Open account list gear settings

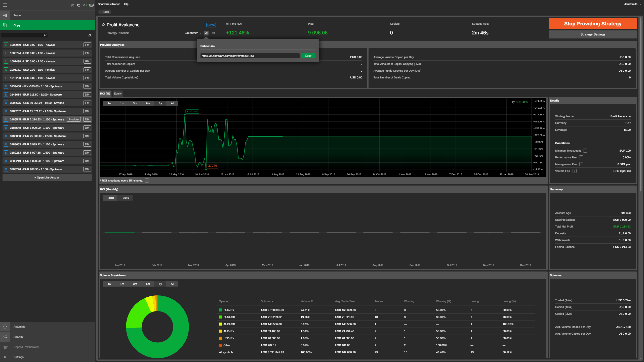pos(90,35)
